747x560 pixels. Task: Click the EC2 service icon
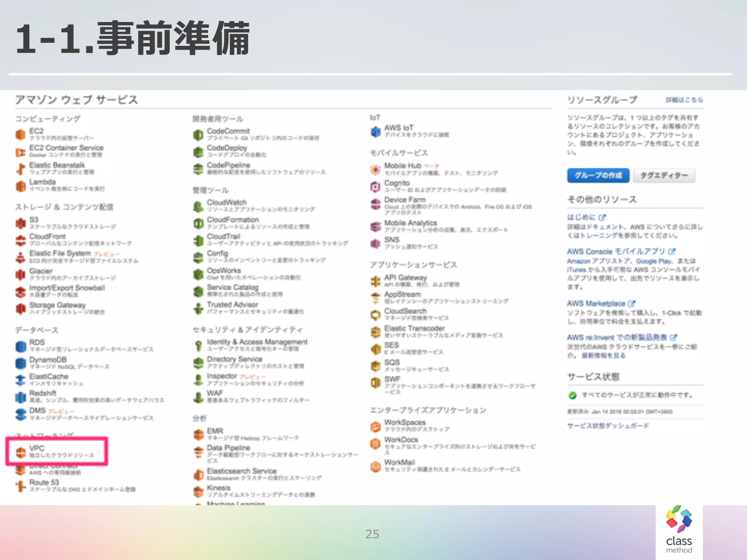[x=21, y=135]
